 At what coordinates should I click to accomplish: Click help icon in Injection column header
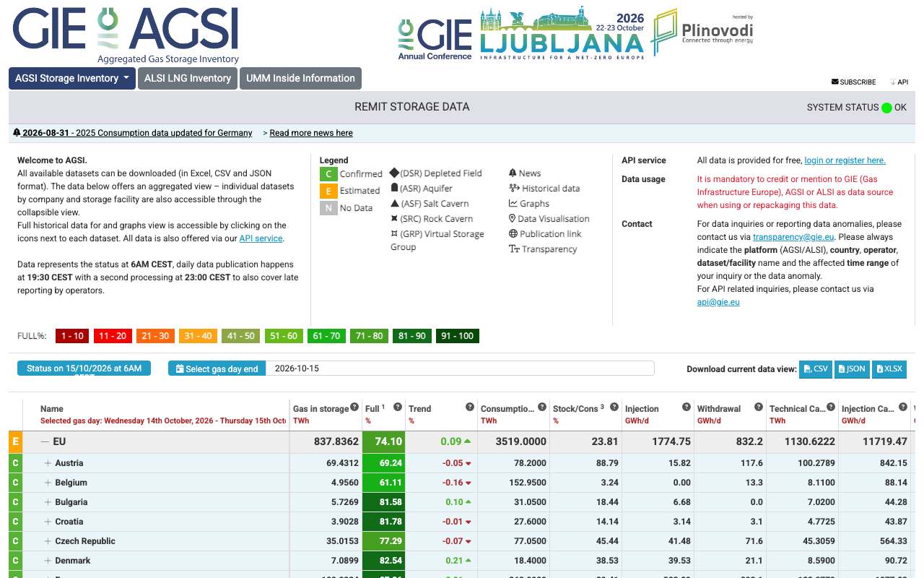pyautogui.click(x=687, y=407)
